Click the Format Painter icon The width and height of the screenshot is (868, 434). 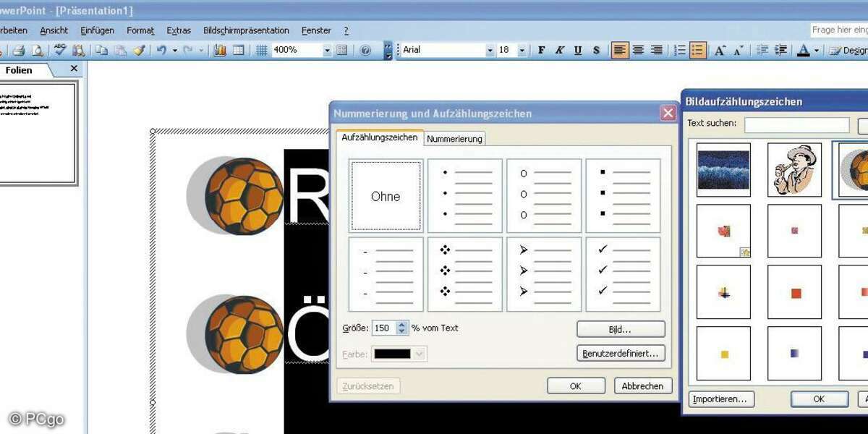(140, 50)
